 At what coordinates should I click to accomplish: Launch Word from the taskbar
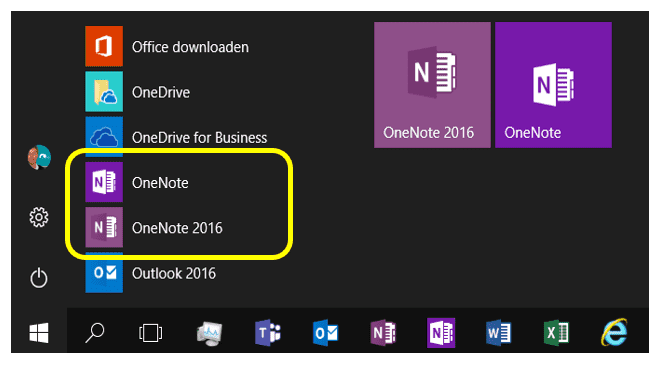click(x=499, y=333)
